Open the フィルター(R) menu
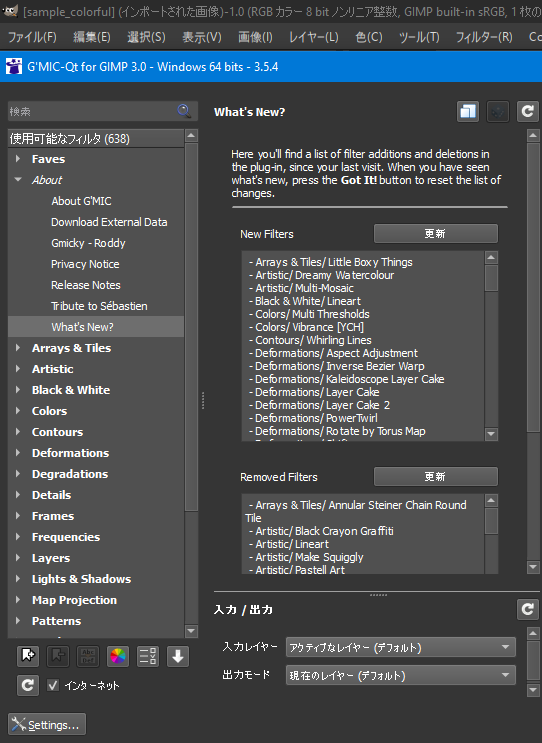Viewport: 542px width, 743px height. tap(484, 37)
